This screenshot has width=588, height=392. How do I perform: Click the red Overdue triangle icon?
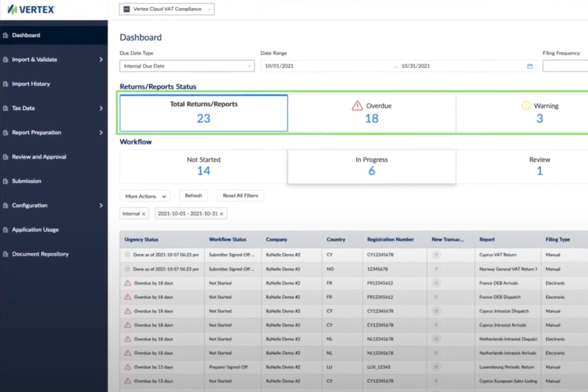tap(356, 106)
